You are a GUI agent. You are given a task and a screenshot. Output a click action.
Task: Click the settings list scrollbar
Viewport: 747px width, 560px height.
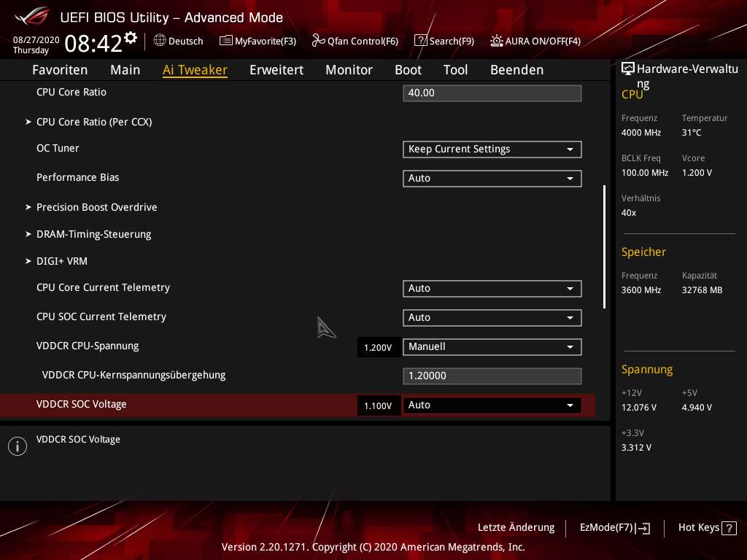(604, 246)
